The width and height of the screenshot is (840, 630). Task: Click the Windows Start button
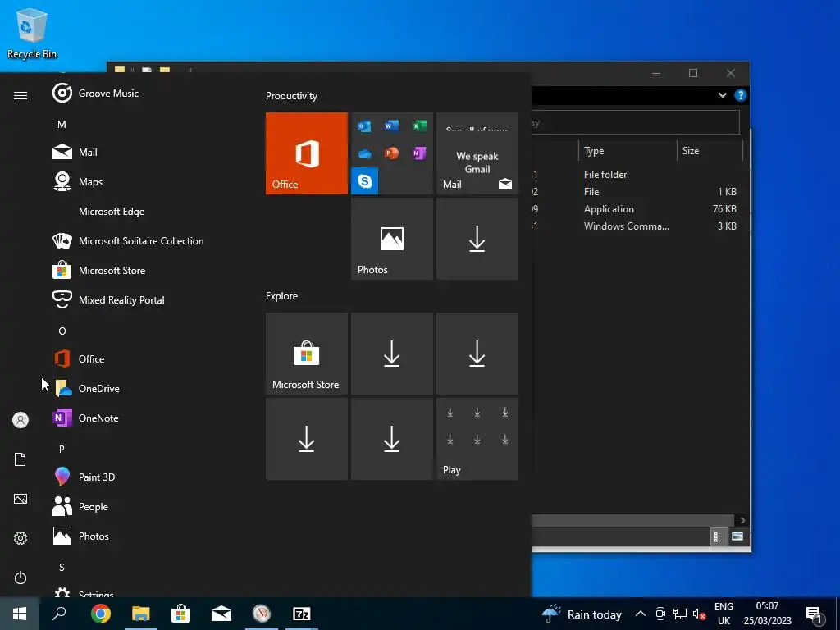(20, 614)
